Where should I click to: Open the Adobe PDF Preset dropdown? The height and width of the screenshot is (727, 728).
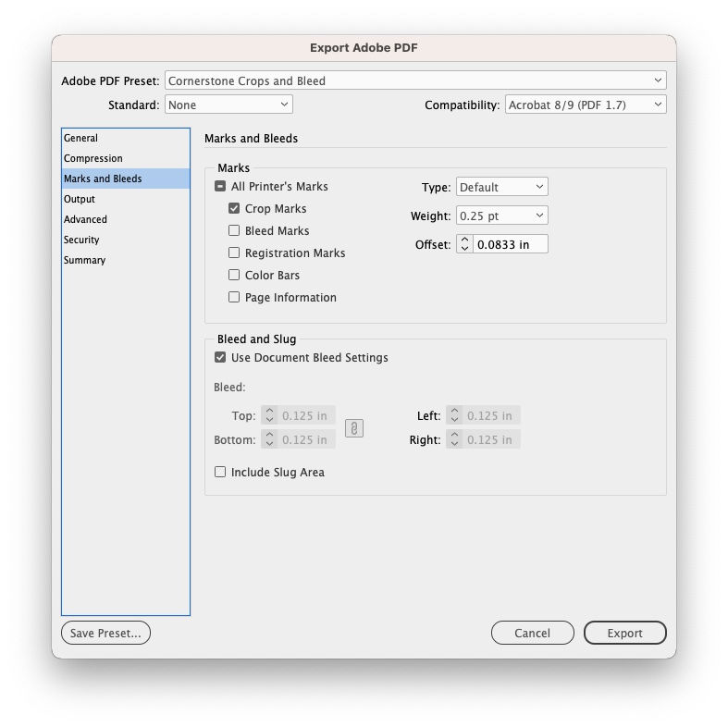point(414,81)
